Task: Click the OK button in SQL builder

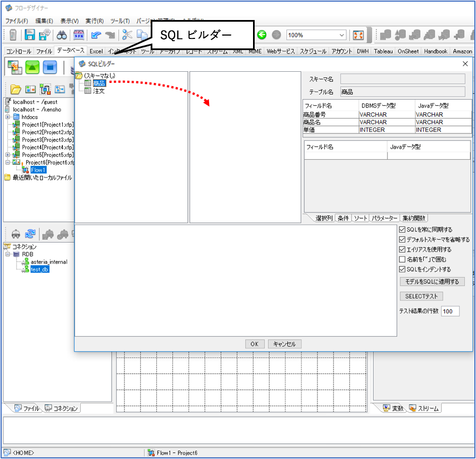Action: [254, 344]
